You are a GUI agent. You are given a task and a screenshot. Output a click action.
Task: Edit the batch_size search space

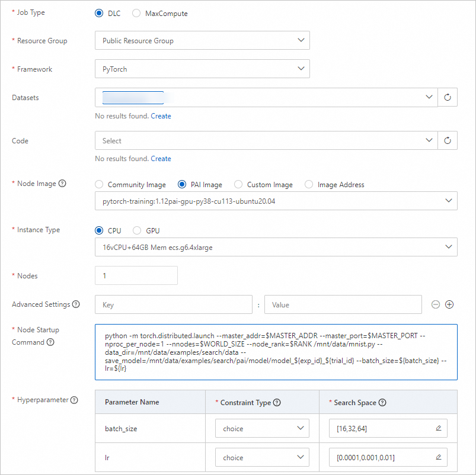pyautogui.click(x=439, y=428)
